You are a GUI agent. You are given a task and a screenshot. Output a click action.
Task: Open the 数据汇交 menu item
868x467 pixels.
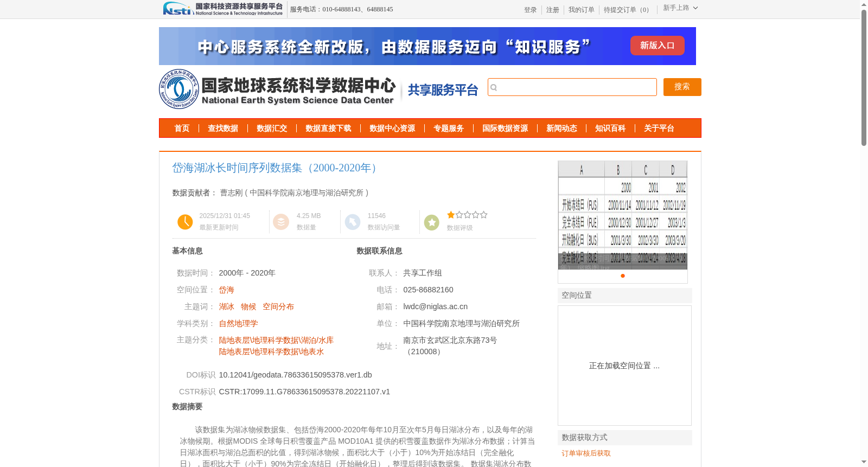pos(272,129)
